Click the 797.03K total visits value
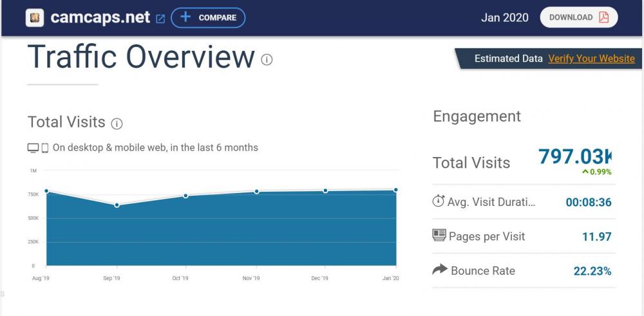Viewport: 644px width, 316px height. tap(574, 156)
